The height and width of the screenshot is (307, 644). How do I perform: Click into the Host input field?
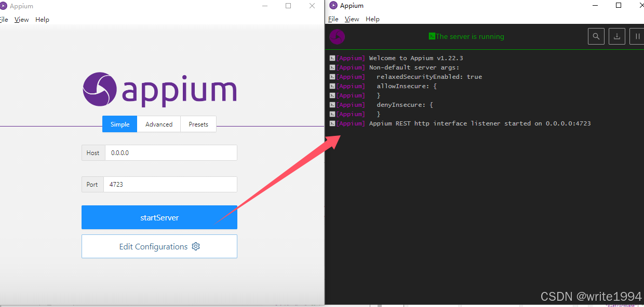[171, 153]
